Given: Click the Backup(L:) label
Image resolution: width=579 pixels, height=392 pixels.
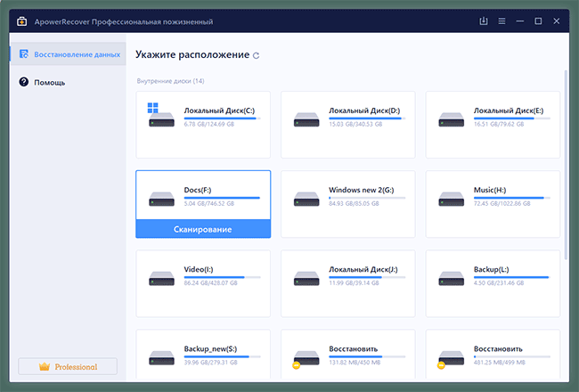Looking at the screenshot, I should [x=491, y=269].
